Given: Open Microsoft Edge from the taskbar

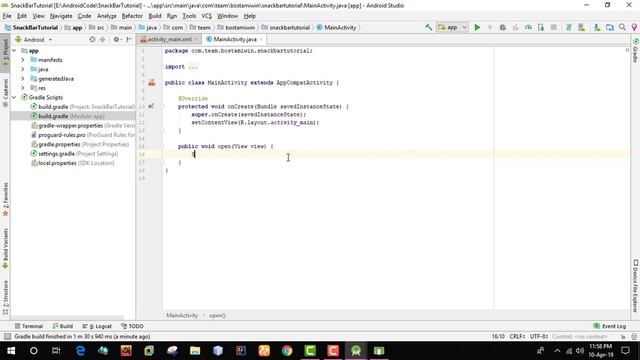Looking at the screenshot, I should (80, 351).
